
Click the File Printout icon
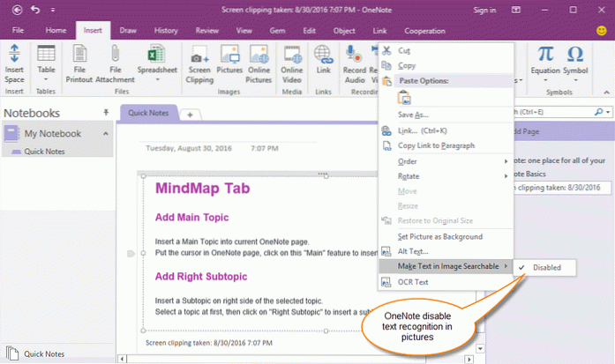point(79,53)
